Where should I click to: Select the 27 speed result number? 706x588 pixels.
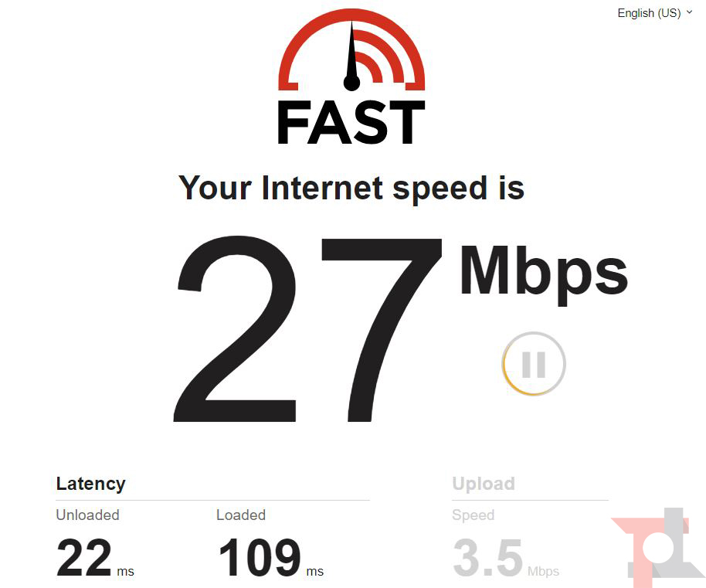[307, 329]
